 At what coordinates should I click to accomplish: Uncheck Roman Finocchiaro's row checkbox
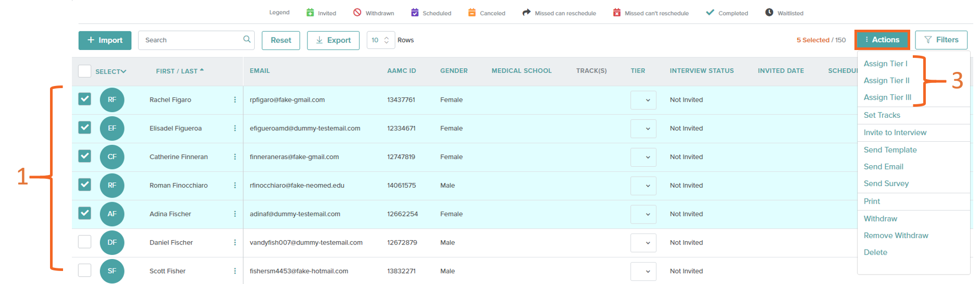coord(84,185)
